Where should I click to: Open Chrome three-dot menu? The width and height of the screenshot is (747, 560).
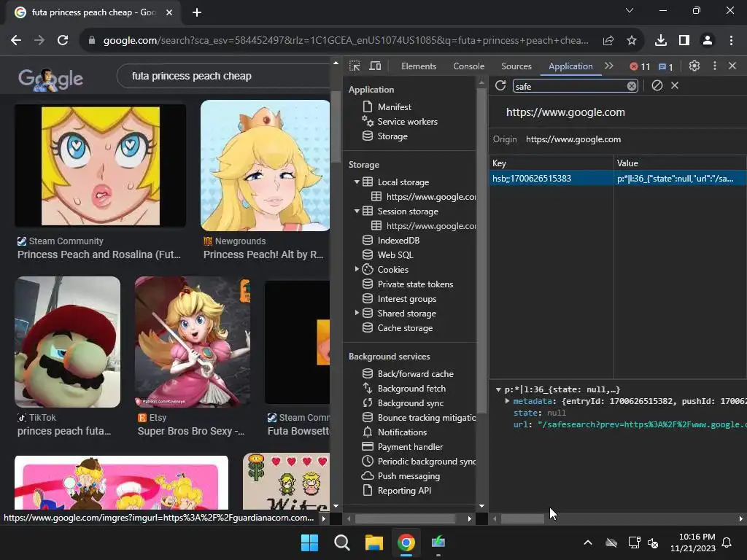tap(731, 41)
